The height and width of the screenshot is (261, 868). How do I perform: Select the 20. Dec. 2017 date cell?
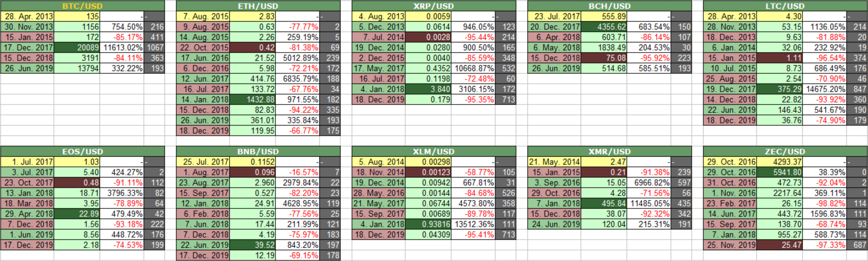coord(555,27)
